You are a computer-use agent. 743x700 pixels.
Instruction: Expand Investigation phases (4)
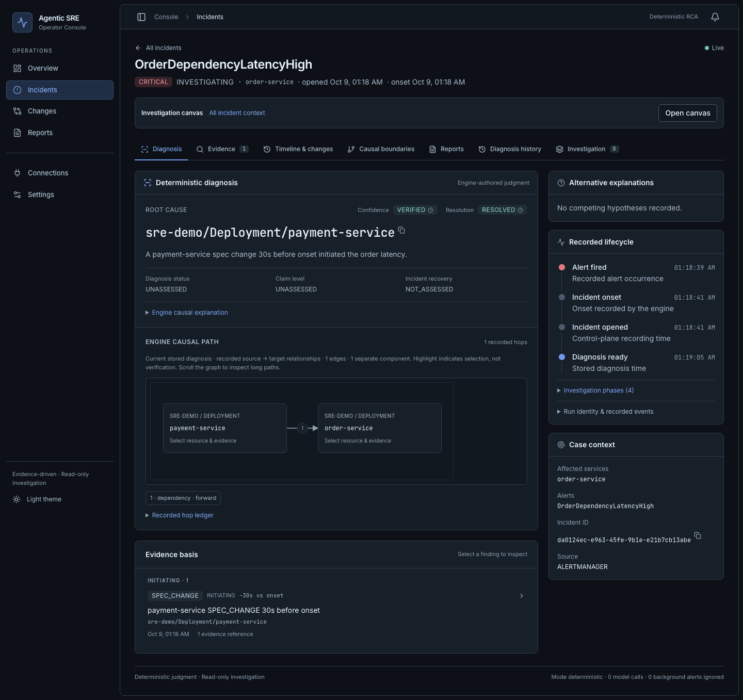[595, 390]
